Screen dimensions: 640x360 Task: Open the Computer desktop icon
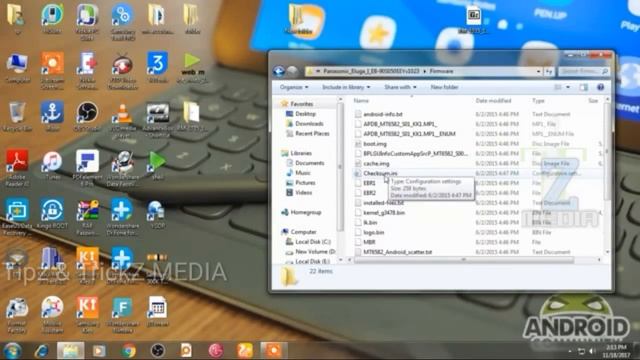[x=17, y=68]
